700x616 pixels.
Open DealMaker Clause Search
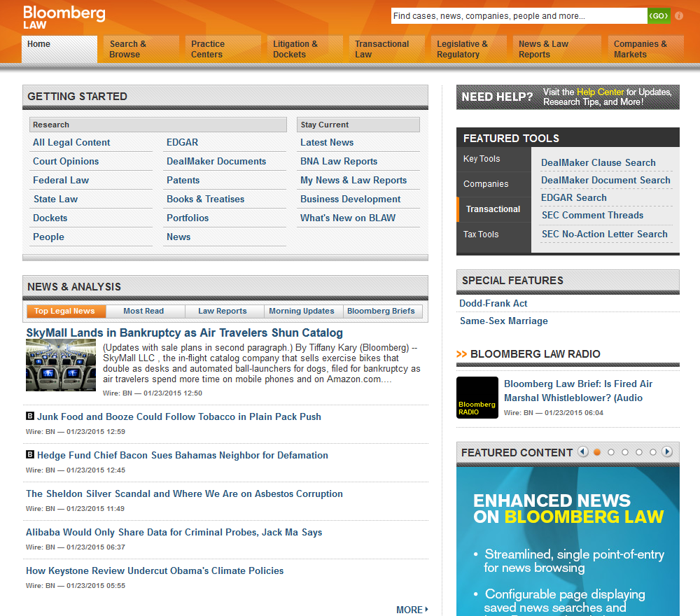pyautogui.click(x=598, y=162)
